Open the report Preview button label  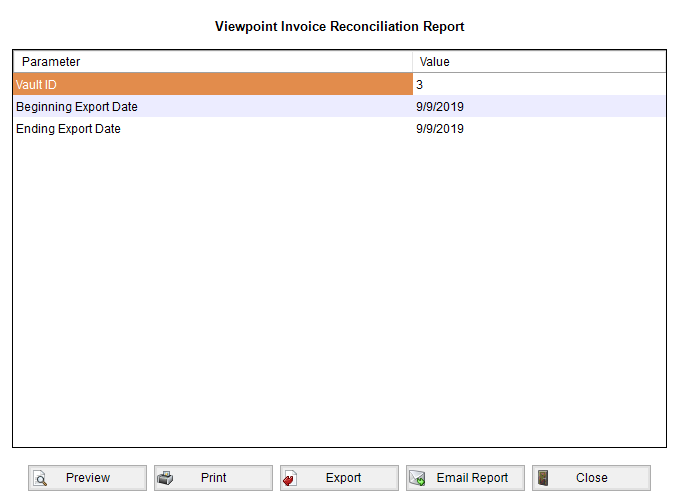[88, 478]
